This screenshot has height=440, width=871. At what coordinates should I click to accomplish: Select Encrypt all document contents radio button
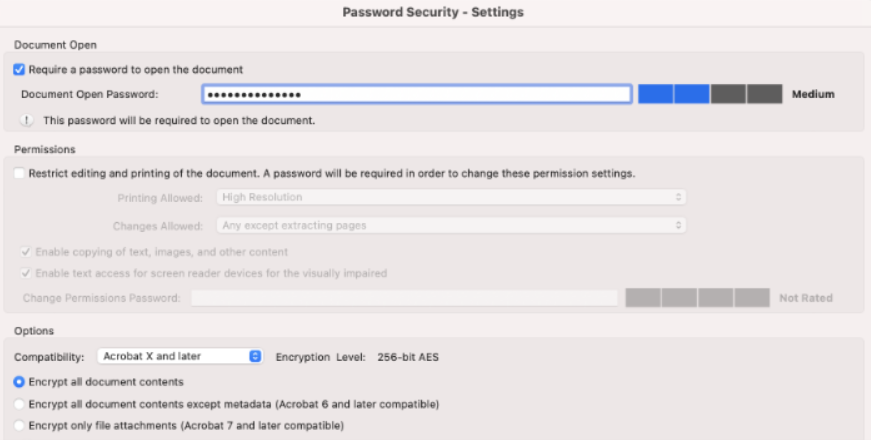[x=20, y=382]
